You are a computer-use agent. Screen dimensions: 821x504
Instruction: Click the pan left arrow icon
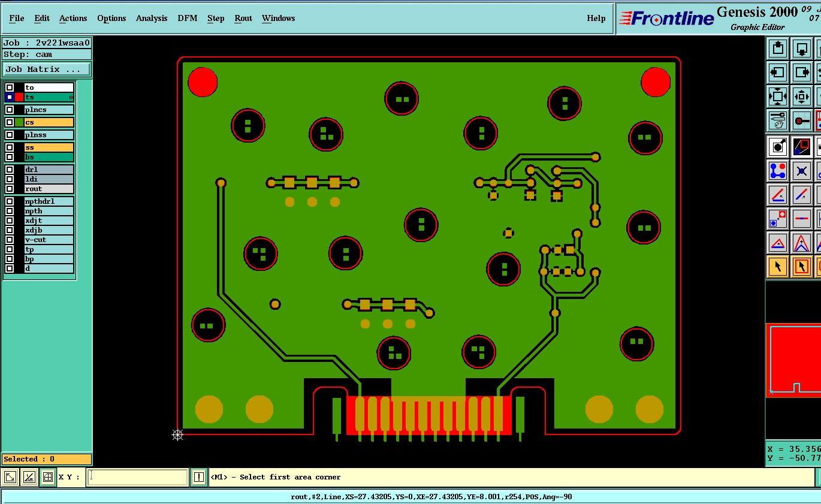click(777, 73)
